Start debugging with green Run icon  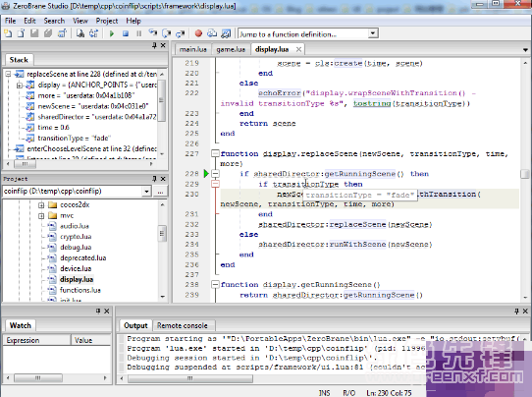click(x=112, y=33)
